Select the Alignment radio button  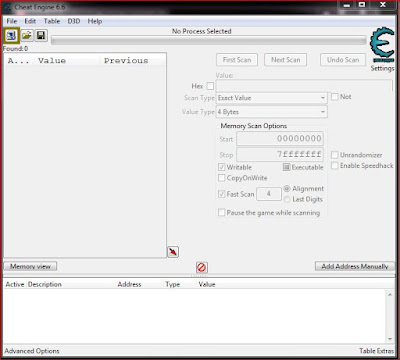(287, 189)
